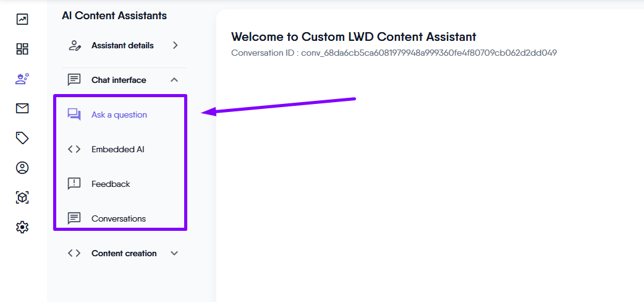Open settings gear icon in sidebar
This screenshot has width=644, height=302.
(x=22, y=227)
